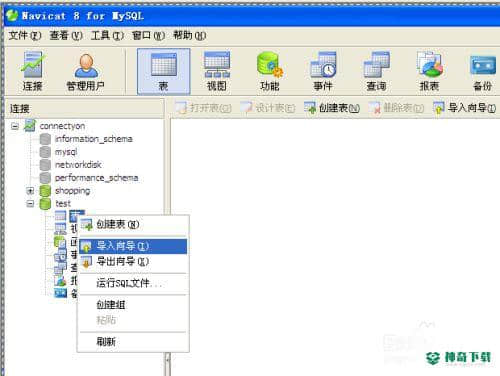Open the 工具 (Tools) menu

point(107,35)
